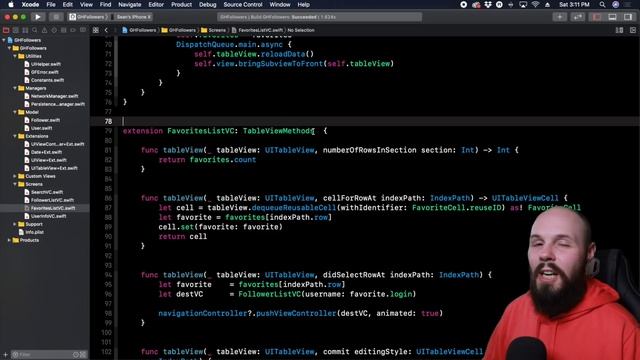The height and width of the screenshot is (360, 640).
Task: Open the Breakpoint navigator tab
Action: (73, 30)
